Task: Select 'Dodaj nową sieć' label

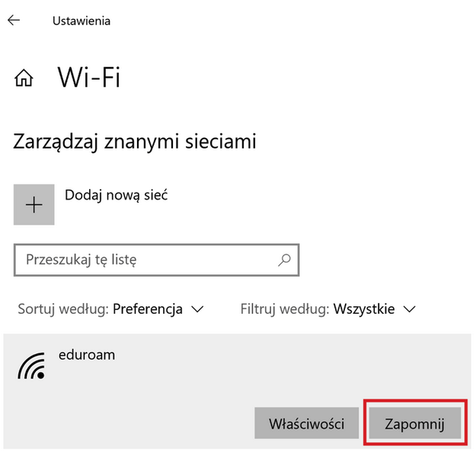Action: click(116, 195)
